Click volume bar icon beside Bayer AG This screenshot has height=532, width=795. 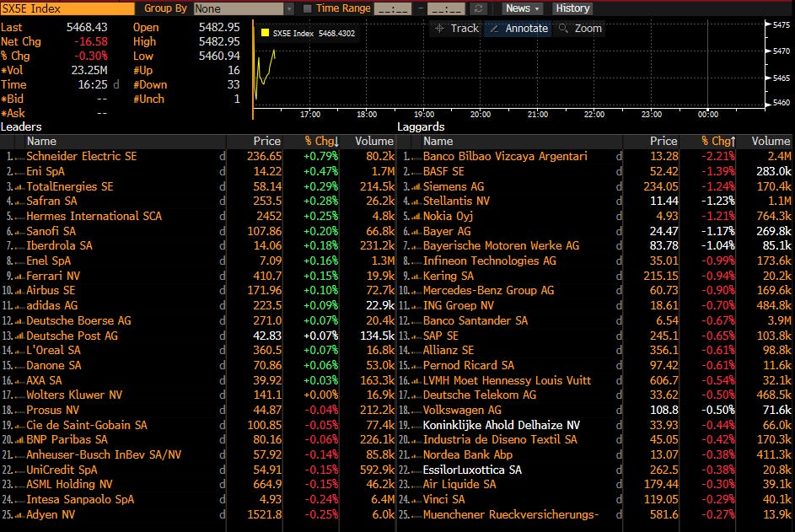coord(416,232)
